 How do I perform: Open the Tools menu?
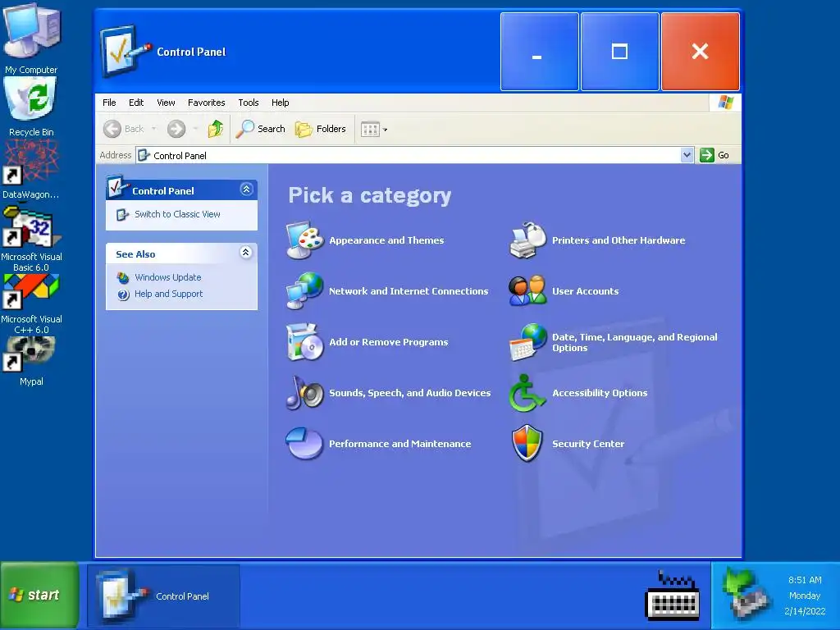(249, 103)
